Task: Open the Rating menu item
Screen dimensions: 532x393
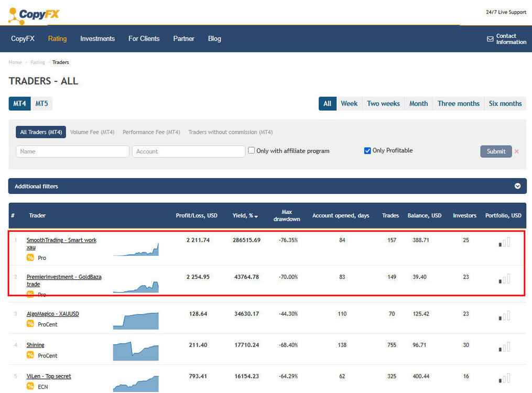Action: (57, 39)
